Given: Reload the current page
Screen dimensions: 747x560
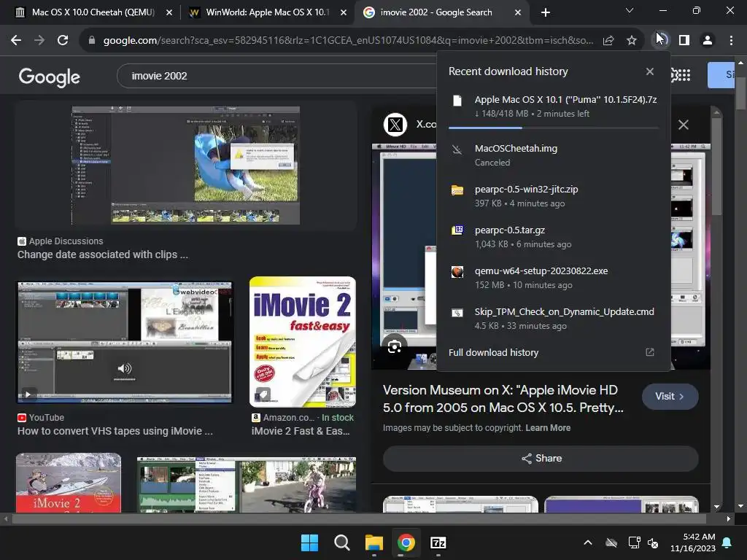Looking at the screenshot, I should coord(63,41).
